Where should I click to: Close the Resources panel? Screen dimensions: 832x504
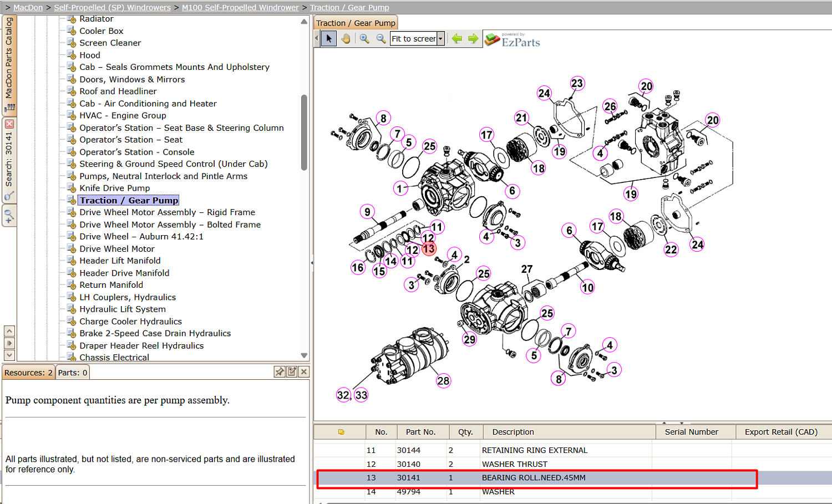click(304, 372)
